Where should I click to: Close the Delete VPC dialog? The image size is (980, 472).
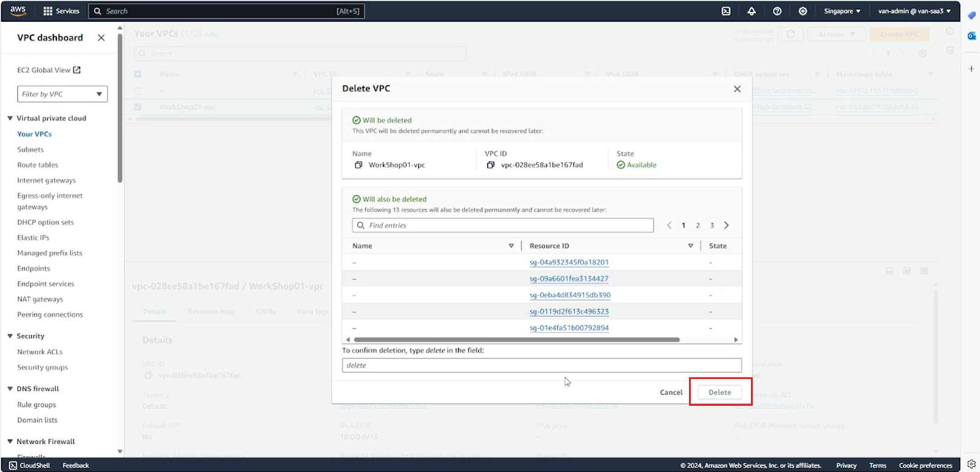click(x=737, y=89)
